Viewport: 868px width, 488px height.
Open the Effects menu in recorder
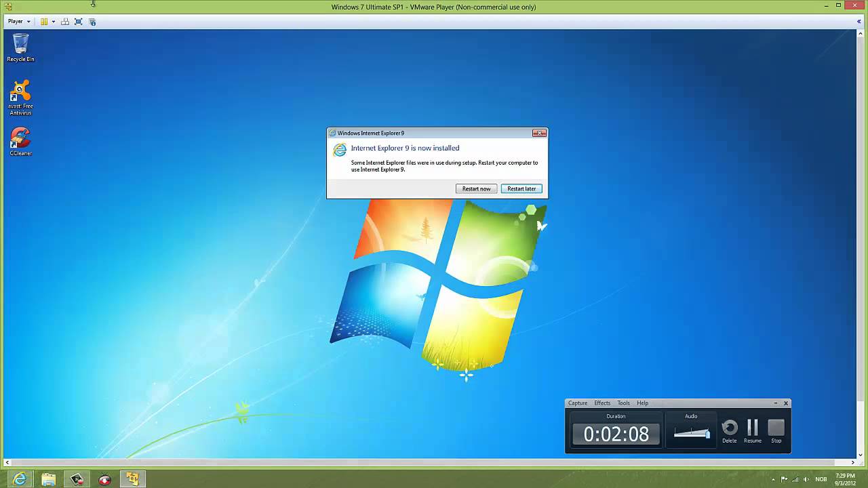602,403
